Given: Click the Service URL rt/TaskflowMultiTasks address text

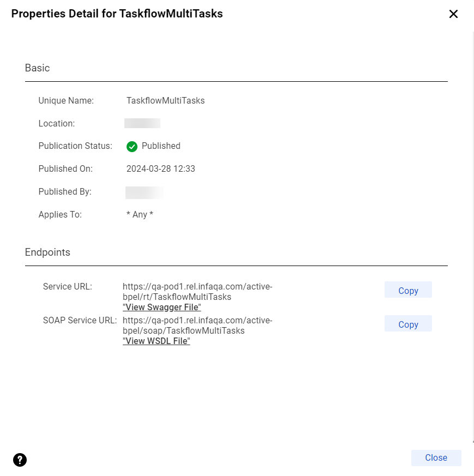Looking at the screenshot, I should coord(197,292).
